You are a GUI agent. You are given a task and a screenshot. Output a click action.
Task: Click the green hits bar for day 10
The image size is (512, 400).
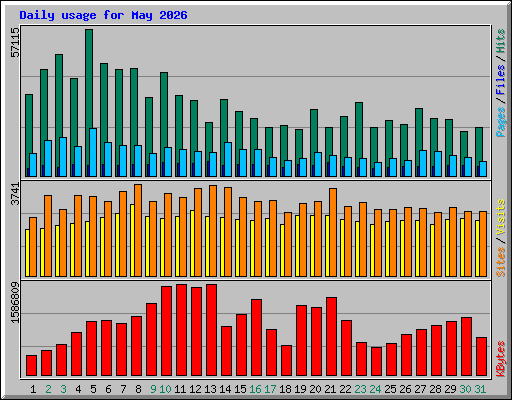[164, 110]
